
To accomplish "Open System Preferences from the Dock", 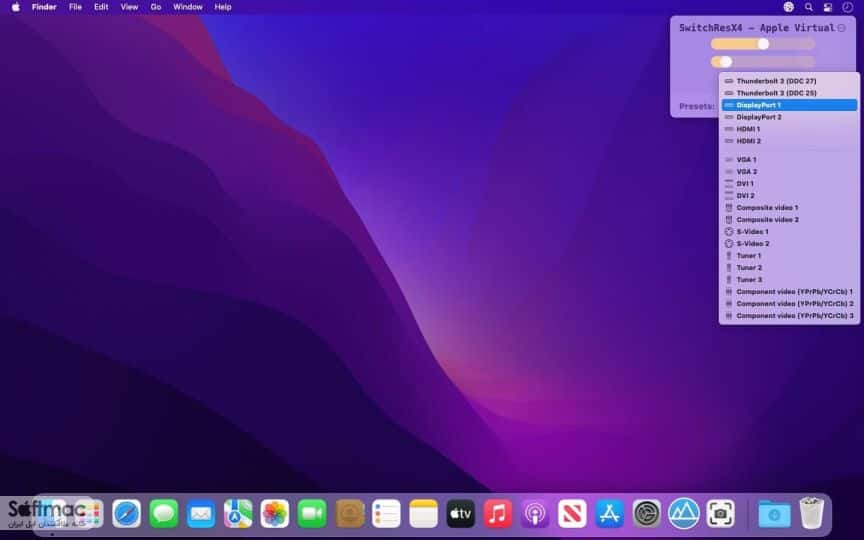I will click(x=646, y=514).
